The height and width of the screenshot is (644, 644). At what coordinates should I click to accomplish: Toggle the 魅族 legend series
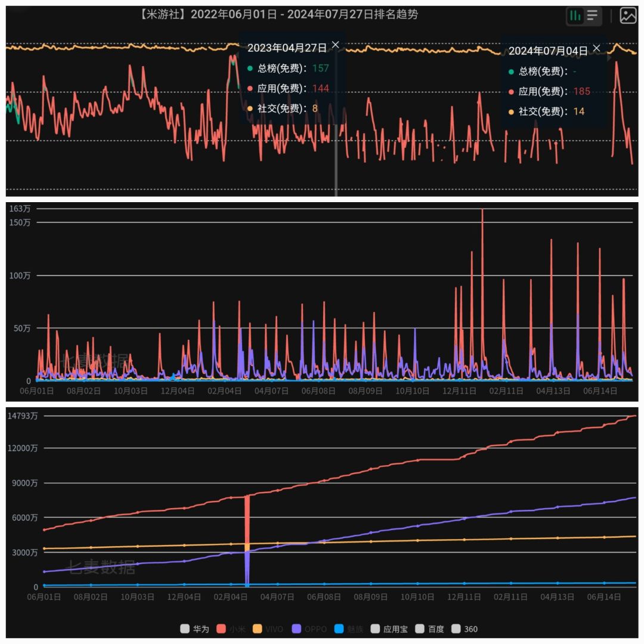[x=349, y=629]
